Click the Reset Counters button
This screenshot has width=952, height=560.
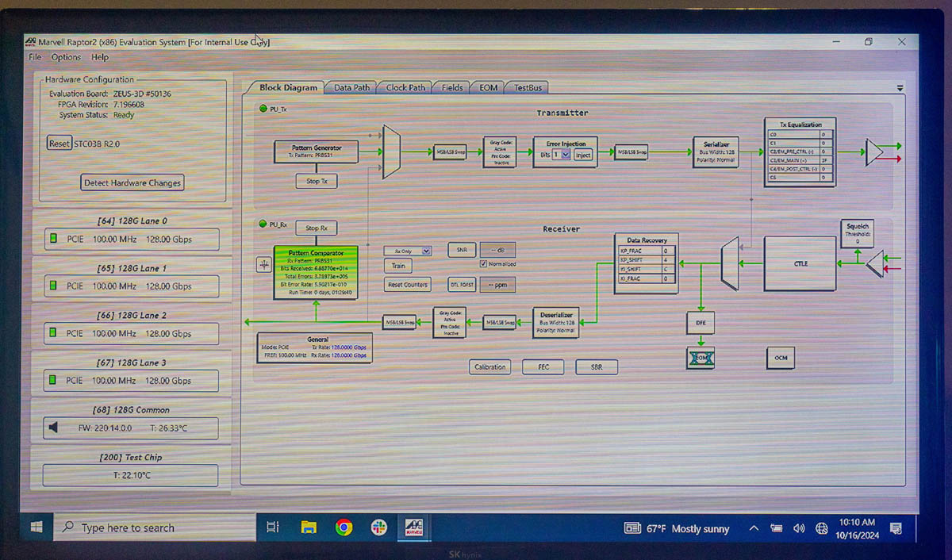[408, 284]
